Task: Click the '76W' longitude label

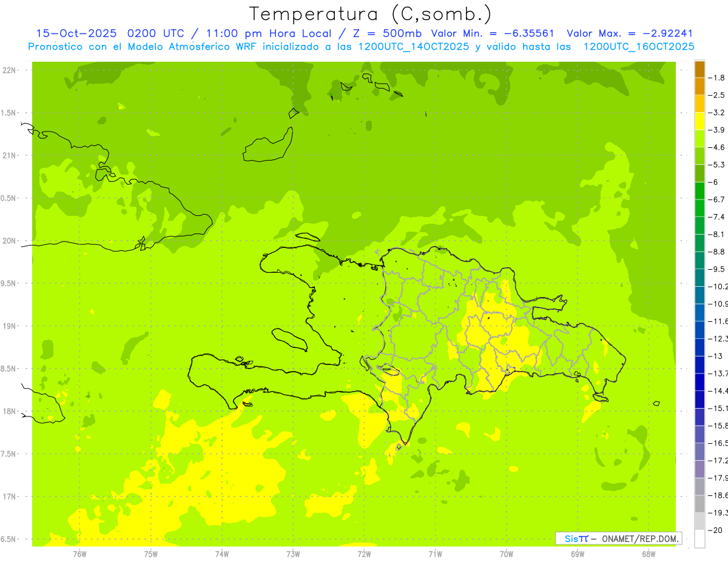Action: 79,554
